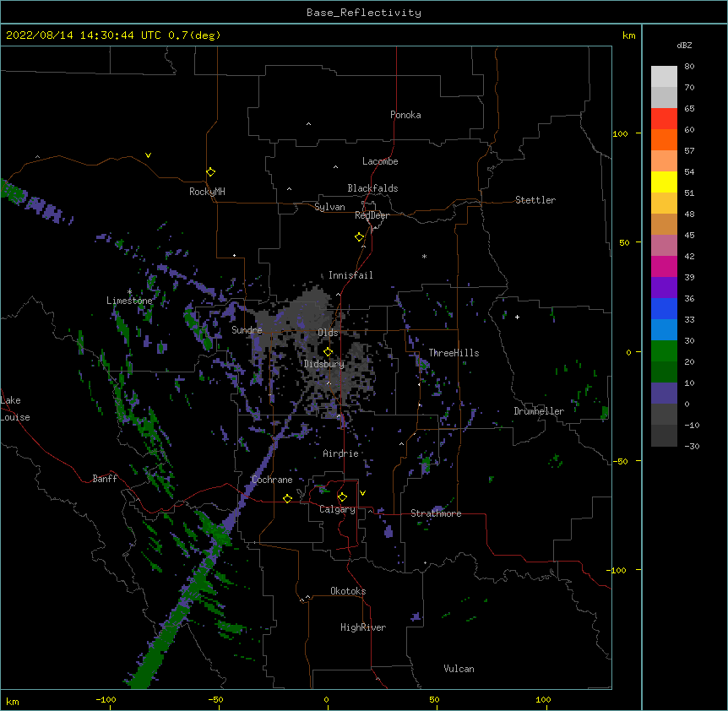The width and height of the screenshot is (728, 711).
Task: Click the Sylvan label
Action: tap(329, 207)
